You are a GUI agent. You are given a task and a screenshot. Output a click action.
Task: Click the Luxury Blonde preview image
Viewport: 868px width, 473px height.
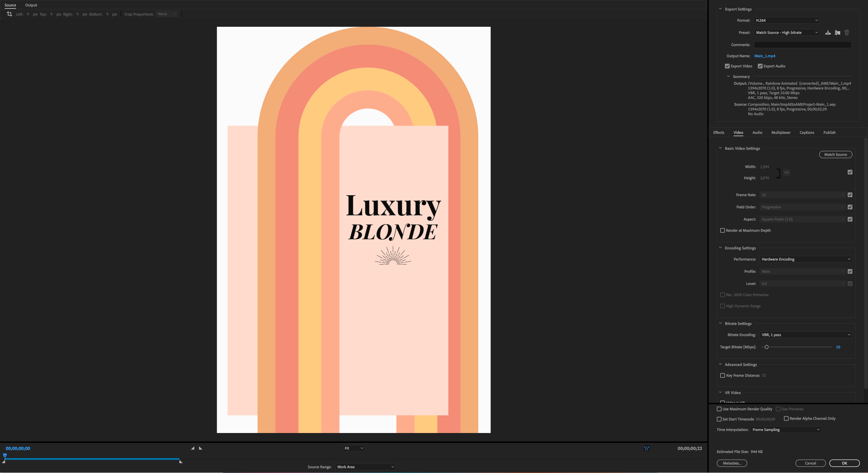click(x=354, y=230)
